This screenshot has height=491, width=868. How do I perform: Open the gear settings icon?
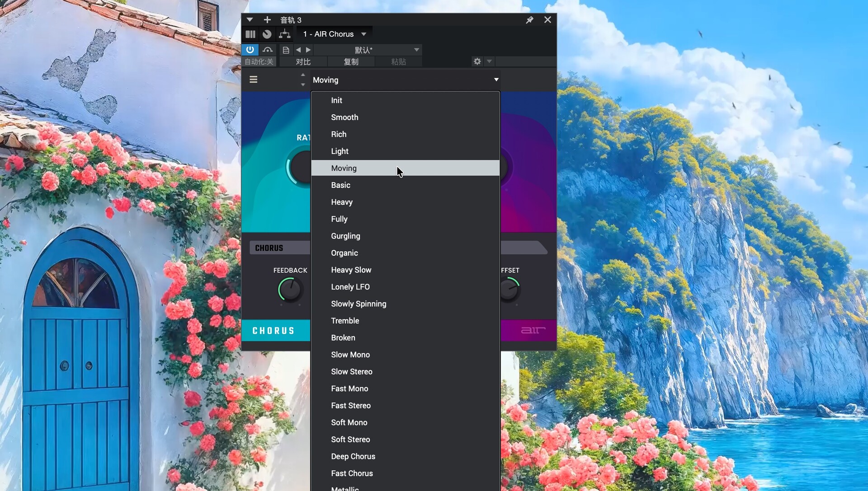(x=477, y=61)
